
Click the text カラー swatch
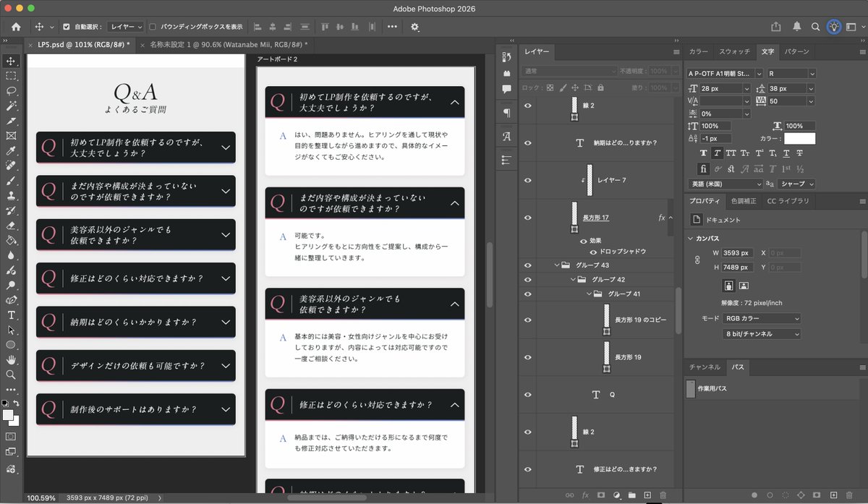coord(799,138)
